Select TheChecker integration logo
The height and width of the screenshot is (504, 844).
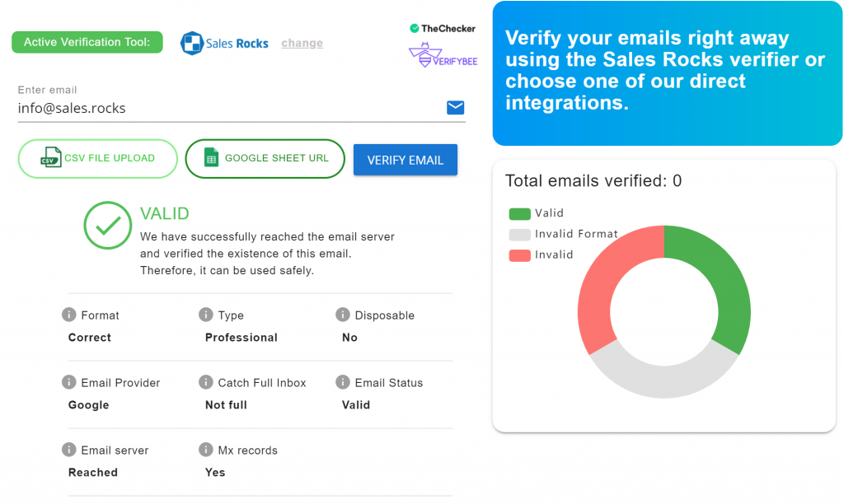[443, 28]
